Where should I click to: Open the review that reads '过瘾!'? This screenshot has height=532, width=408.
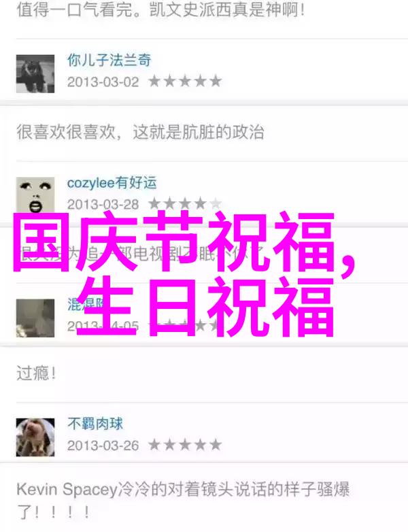tap(36, 373)
